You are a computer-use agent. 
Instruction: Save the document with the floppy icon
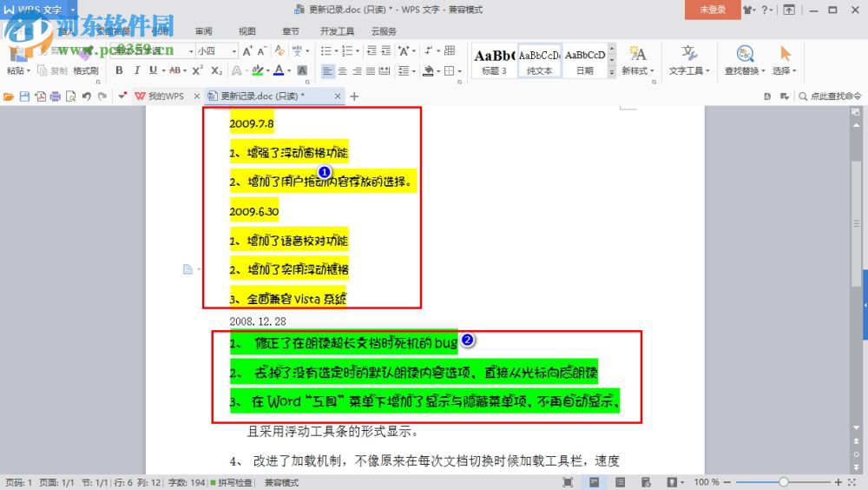pyautogui.click(x=24, y=96)
